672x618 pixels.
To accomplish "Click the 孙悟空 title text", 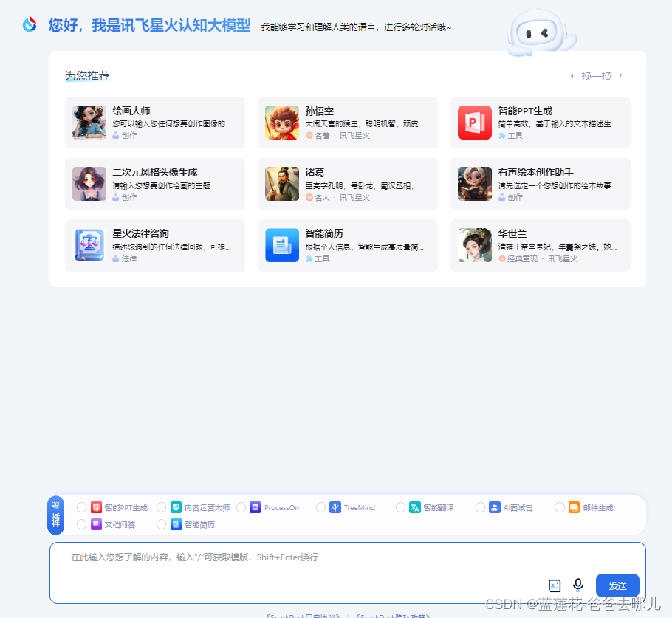I will tap(319, 111).
